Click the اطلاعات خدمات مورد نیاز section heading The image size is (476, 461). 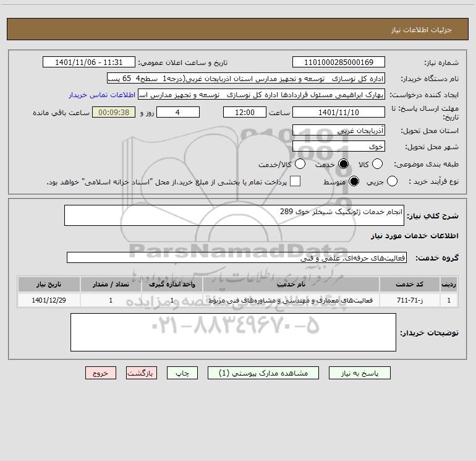click(415, 236)
